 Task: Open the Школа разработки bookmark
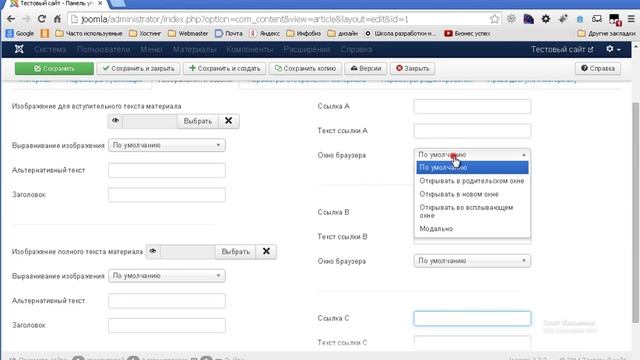400,33
